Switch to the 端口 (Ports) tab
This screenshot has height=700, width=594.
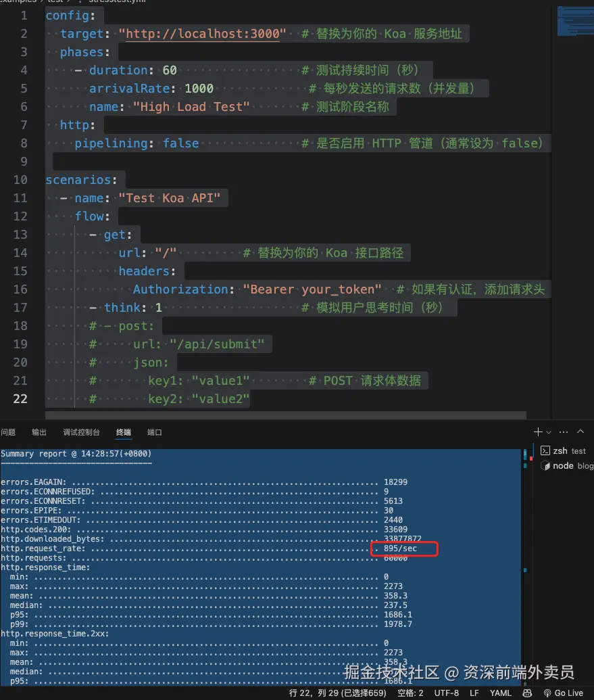tap(154, 432)
